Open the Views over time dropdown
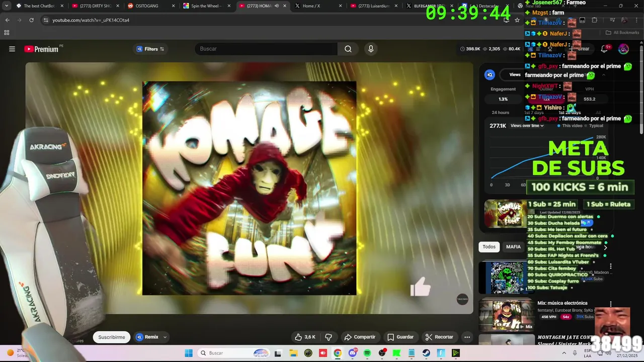The image size is (644, 362). pyautogui.click(x=527, y=126)
